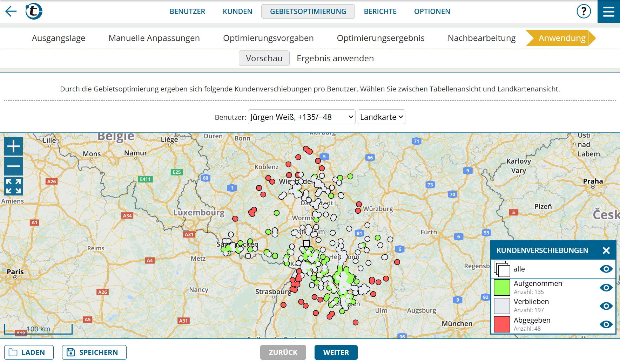620x364 pixels.
Task: Click the Augsburg label on map
Action: point(422,310)
